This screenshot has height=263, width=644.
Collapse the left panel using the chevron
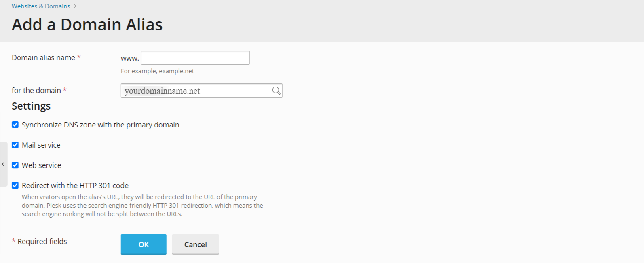[3, 164]
